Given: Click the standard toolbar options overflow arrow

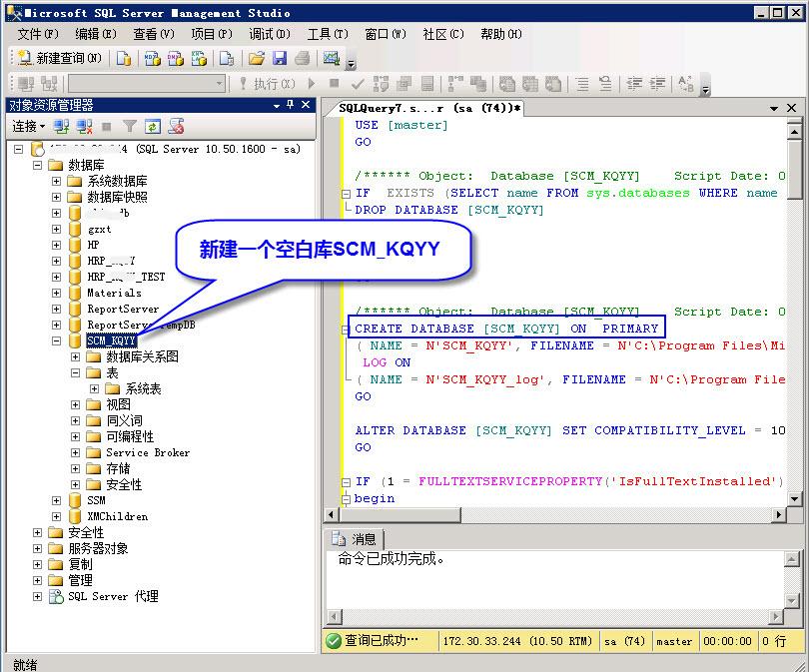Looking at the screenshot, I should tap(351, 64).
